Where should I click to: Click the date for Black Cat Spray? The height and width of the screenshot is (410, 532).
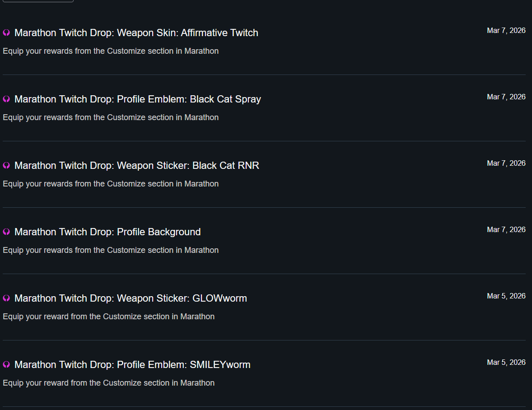506,97
